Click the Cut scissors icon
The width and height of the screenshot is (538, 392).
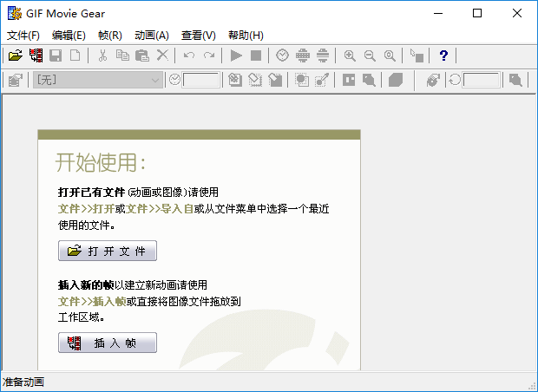pyautogui.click(x=102, y=56)
